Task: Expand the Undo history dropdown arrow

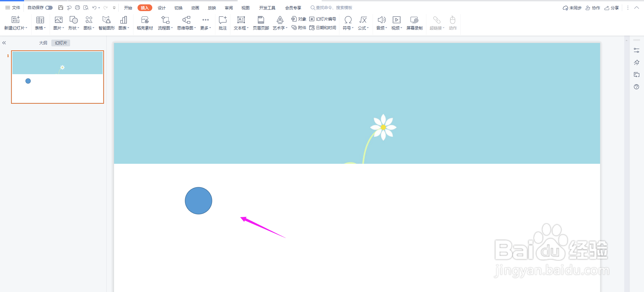Action: (99, 8)
